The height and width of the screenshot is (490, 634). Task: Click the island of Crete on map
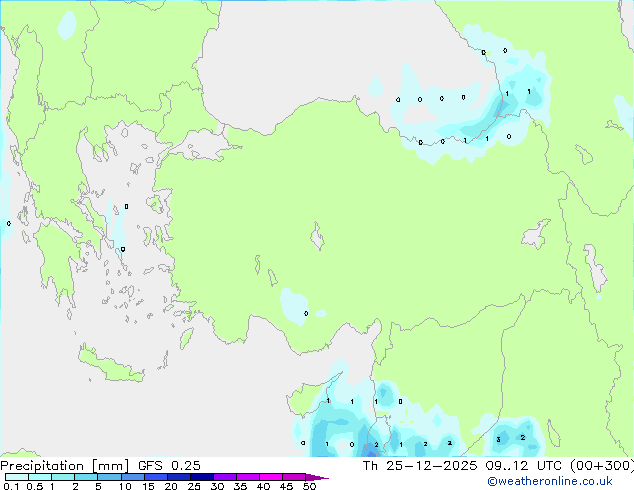pyautogui.click(x=111, y=365)
